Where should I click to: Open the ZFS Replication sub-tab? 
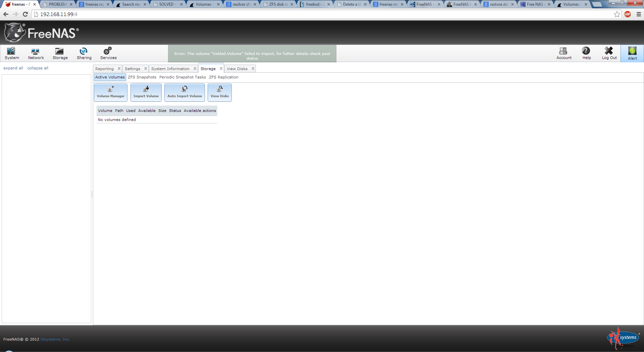click(224, 77)
